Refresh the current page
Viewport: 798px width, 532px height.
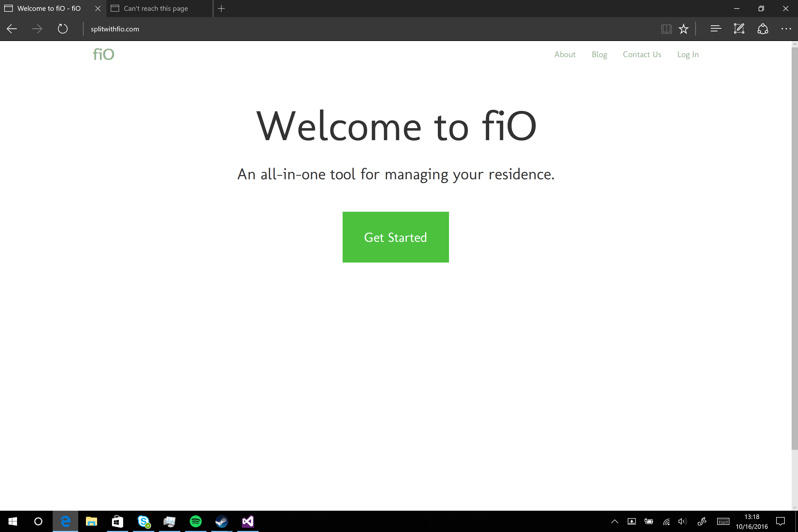63,29
